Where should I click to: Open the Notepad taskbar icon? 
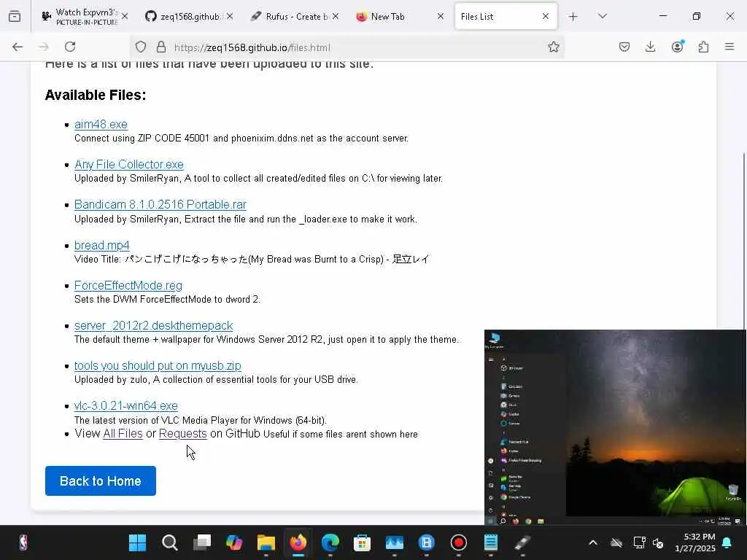[x=491, y=542]
